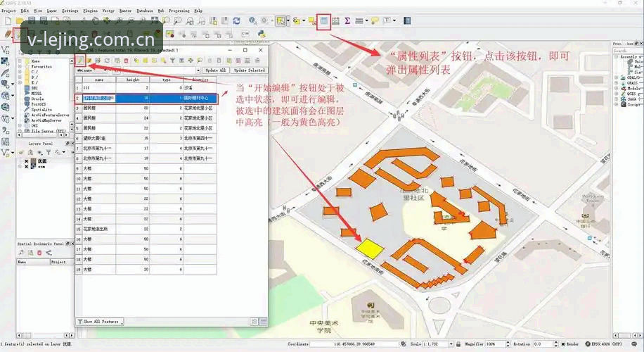Filter legend funnel icon in Layers Panel
644x352 pixels.
[x=49, y=153]
